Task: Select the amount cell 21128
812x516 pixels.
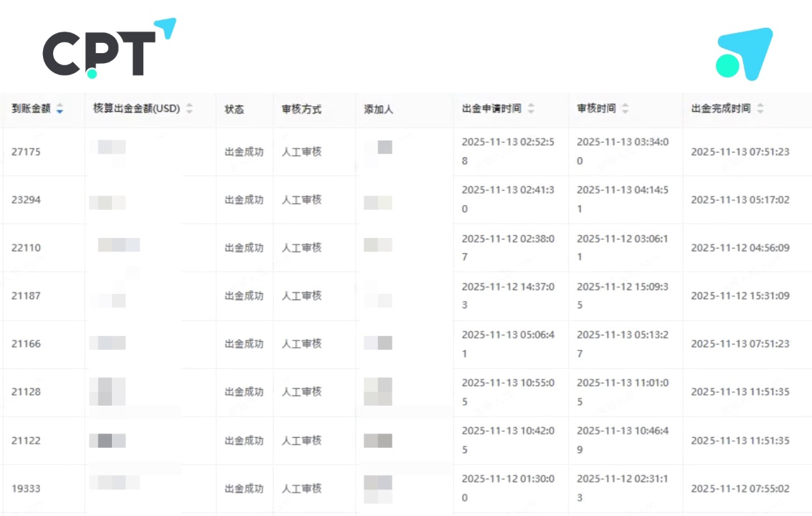Action: point(26,392)
